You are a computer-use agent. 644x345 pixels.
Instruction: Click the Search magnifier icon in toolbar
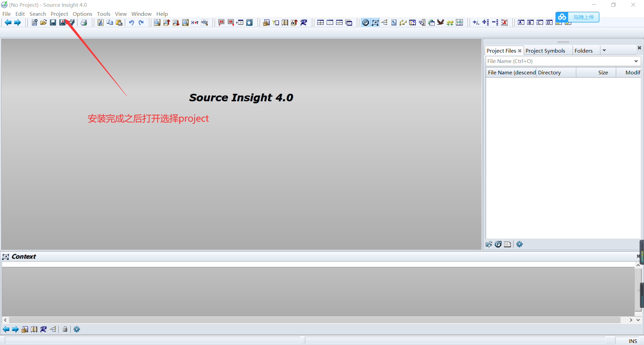157,22
